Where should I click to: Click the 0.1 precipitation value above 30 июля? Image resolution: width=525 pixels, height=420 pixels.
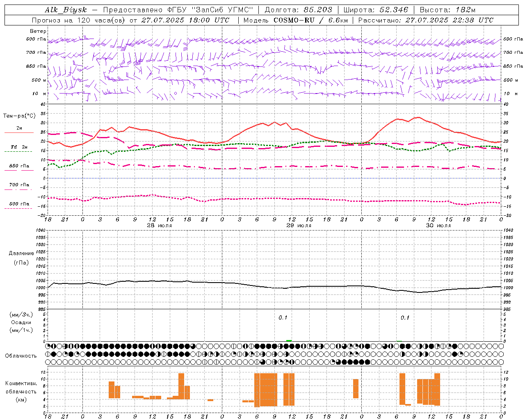pos(405,318)
